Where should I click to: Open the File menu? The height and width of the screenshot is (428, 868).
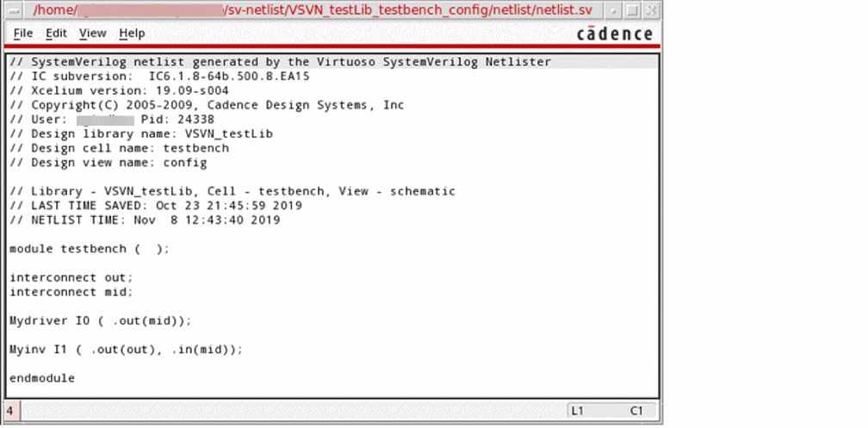(22, 34)
